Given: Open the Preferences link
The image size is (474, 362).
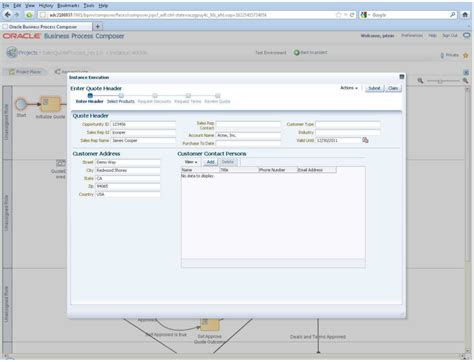Looking at the screenshot, I should pyautogui.click(x=412, y=35).
